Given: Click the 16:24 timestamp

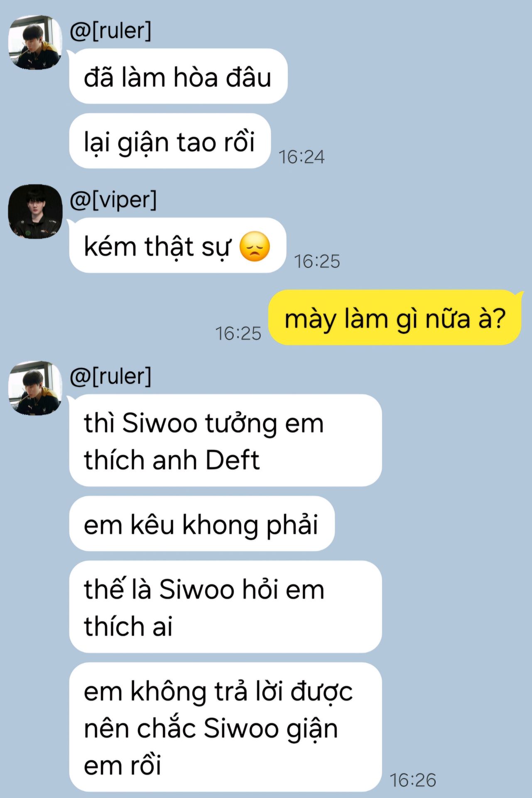Looking at the screenshot, I should (302, 157).
